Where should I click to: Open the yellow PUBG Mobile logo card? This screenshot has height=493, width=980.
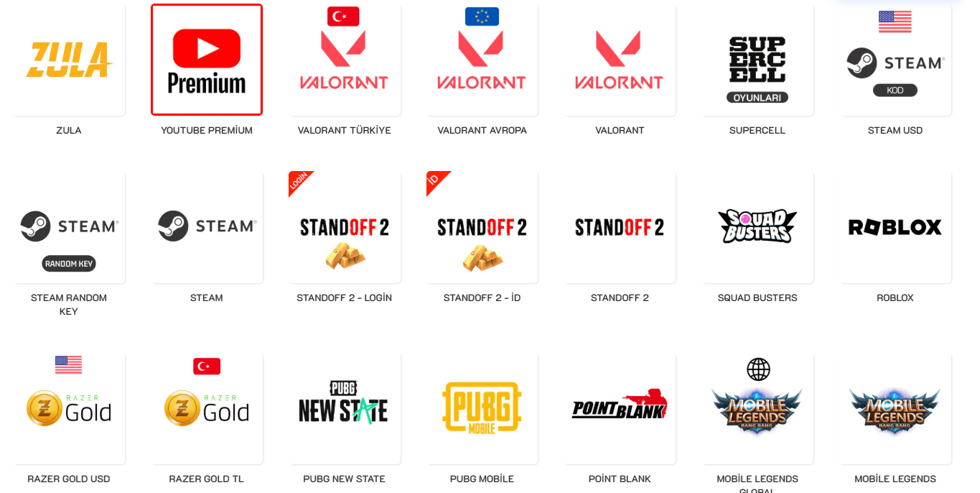[x=482, y=408]
